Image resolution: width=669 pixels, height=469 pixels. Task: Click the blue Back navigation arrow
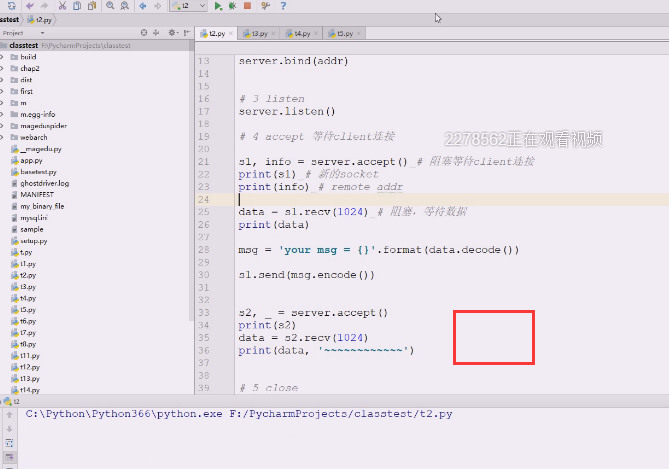pos(143,6)
